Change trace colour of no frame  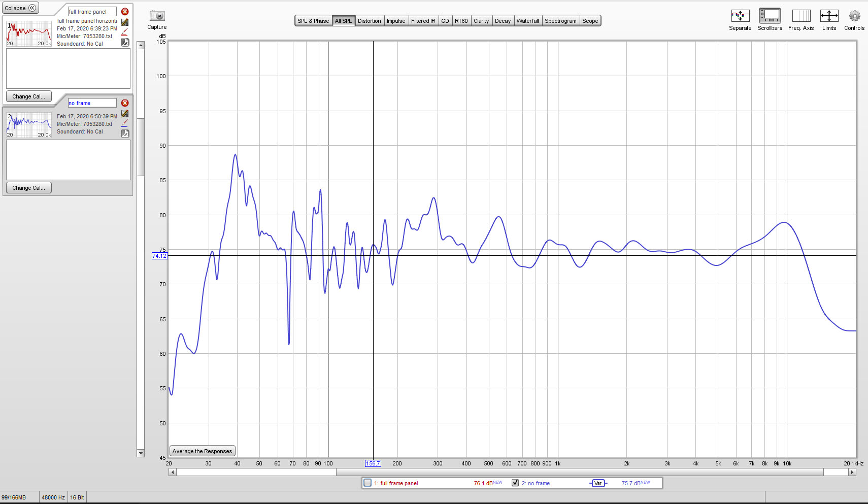[124, 123]
